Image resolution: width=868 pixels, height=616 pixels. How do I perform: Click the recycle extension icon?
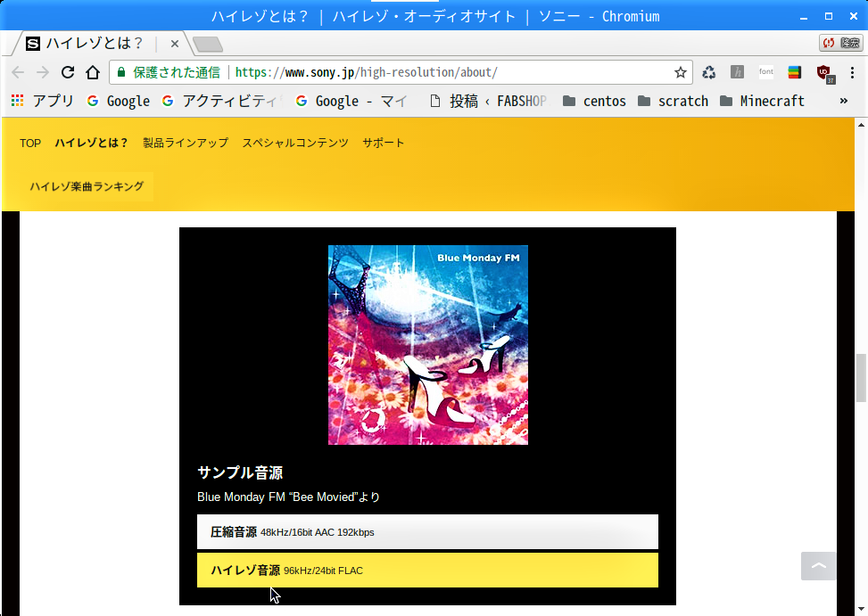pos(708,72)
